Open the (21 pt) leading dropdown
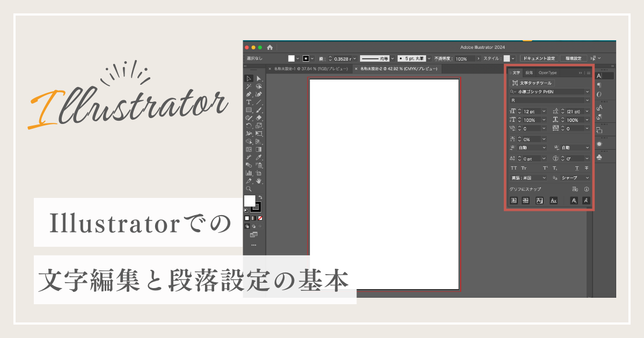The height and width of the screenshot is (338, 644). pyautogui.click(x=588, y=112)
